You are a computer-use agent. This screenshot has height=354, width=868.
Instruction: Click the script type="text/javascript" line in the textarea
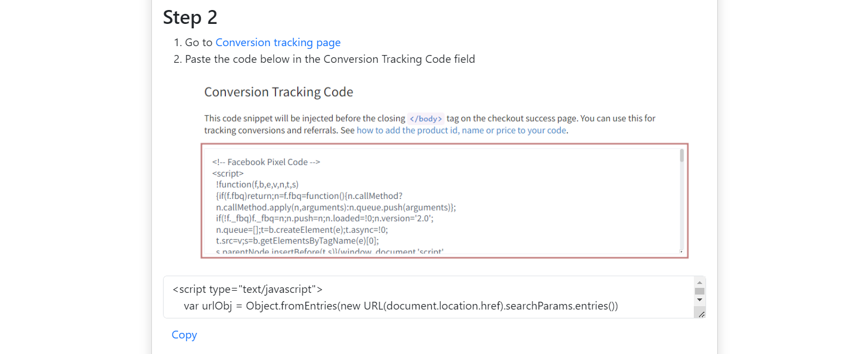[248, 289]
